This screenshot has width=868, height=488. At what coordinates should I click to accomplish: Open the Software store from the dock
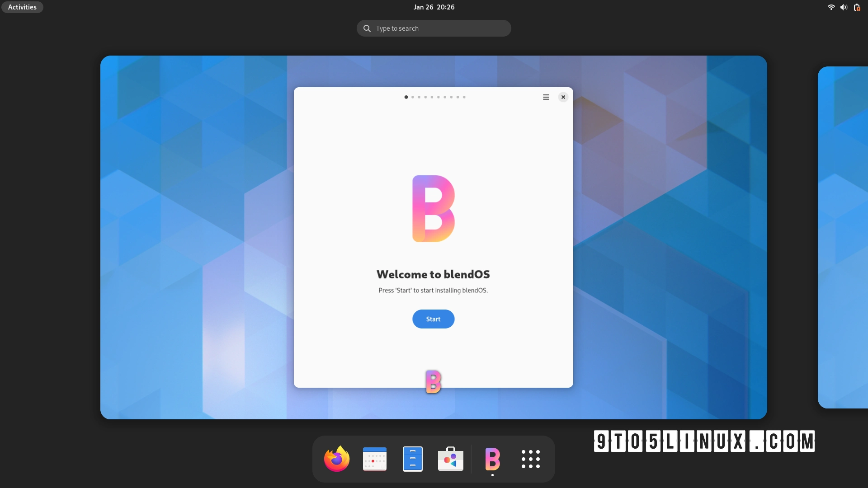451,459
